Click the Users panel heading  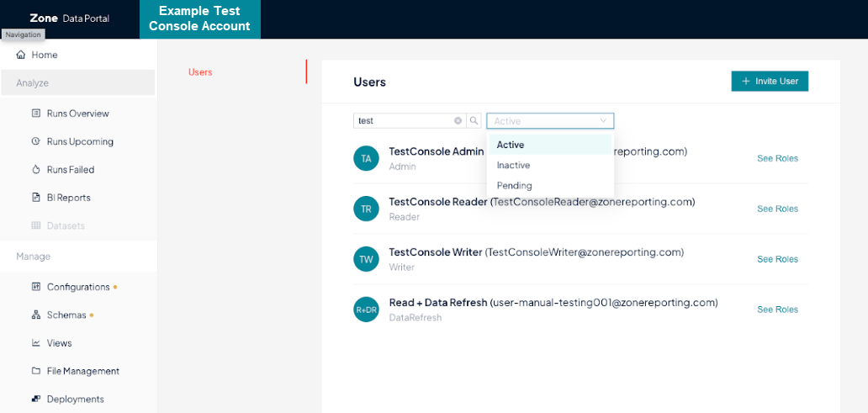(370, 82)
